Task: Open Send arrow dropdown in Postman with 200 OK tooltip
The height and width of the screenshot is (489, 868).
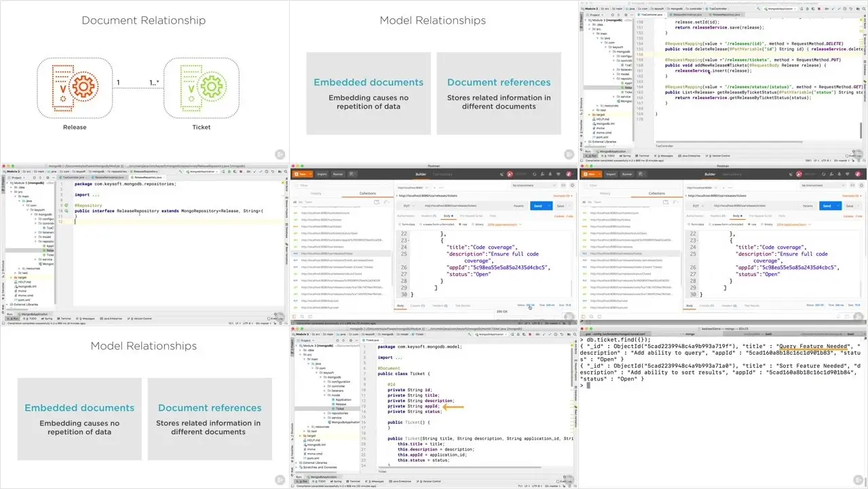Action: tap(548, 206)
